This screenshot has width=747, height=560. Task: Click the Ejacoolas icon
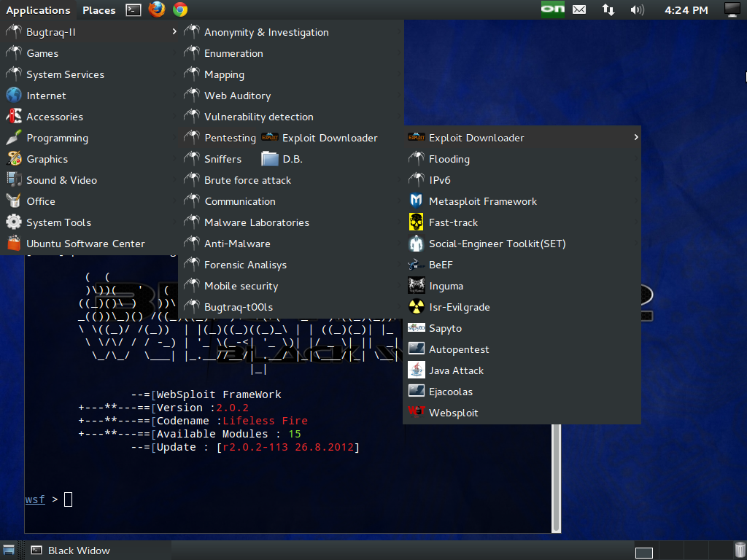416,391
